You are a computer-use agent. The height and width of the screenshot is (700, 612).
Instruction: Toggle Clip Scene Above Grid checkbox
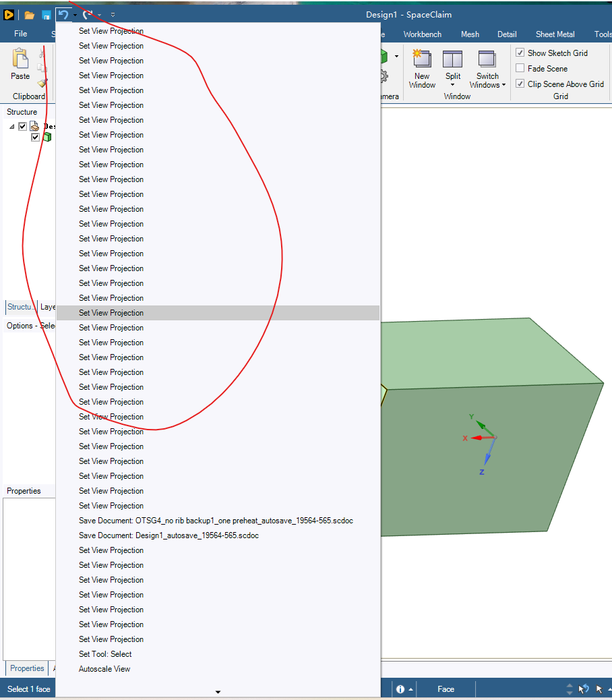(520, 84)
